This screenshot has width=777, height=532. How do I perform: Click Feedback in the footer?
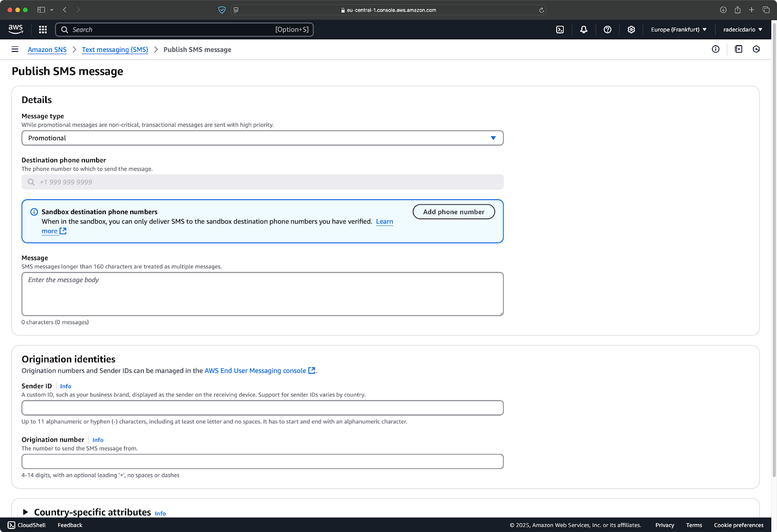(70, 525)
